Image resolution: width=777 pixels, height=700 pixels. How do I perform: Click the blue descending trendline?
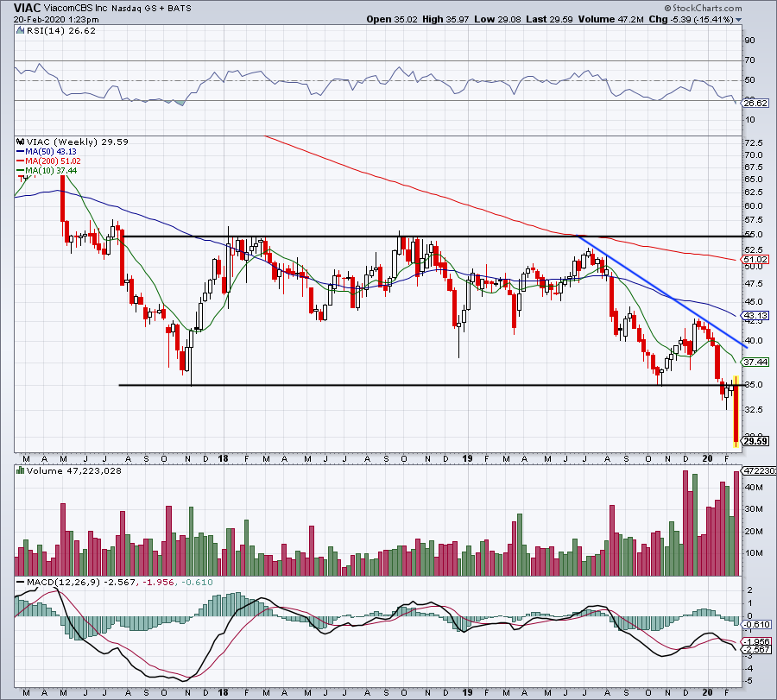point(661,290)
